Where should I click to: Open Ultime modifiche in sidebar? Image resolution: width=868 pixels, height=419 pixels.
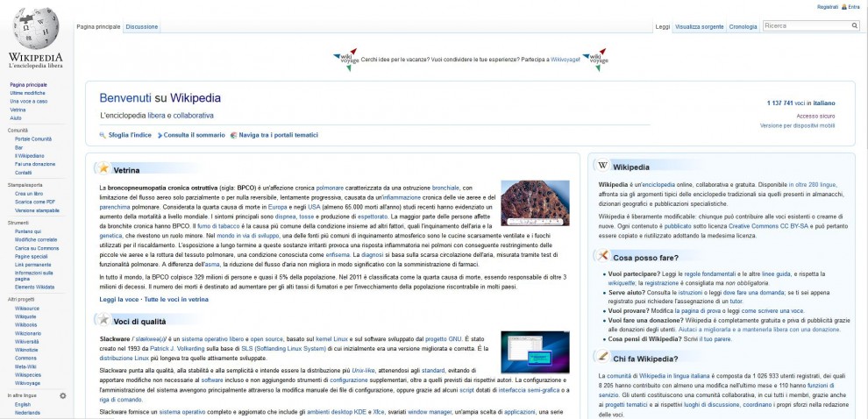[x=28, y=93]
